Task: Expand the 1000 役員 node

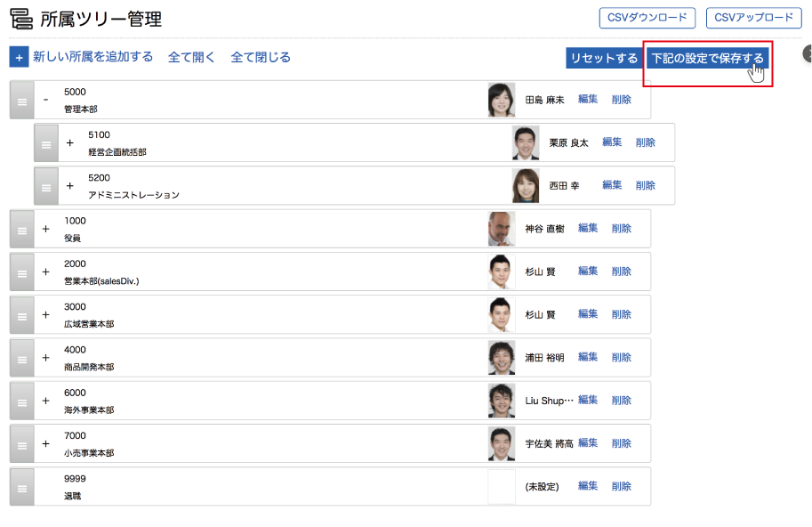Action: (x=46, y=229)
